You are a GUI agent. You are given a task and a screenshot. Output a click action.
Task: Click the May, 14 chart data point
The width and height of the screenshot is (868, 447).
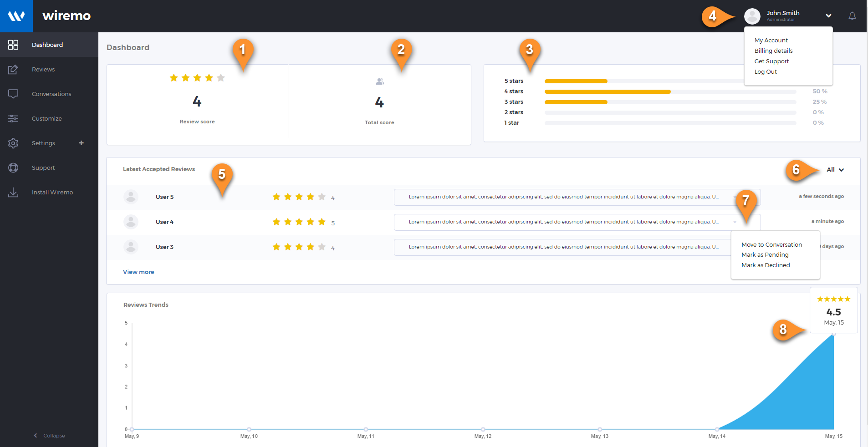[x=717, y=429]
